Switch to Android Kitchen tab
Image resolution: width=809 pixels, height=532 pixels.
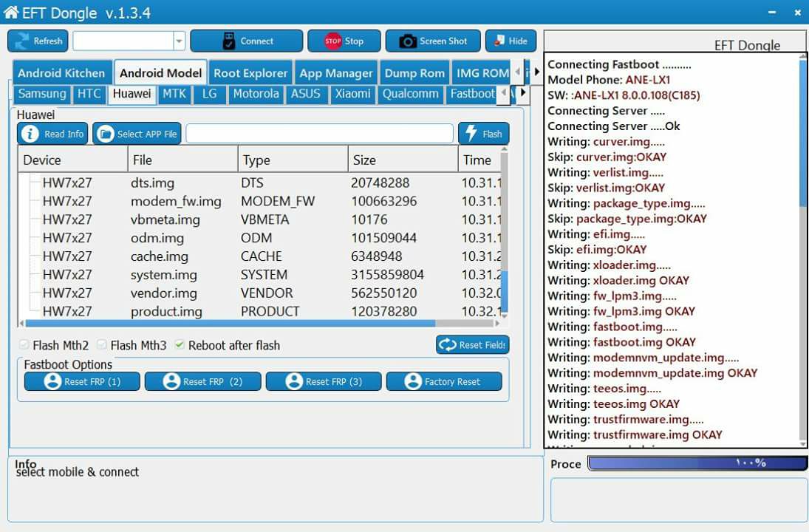[x=61, y=72]
